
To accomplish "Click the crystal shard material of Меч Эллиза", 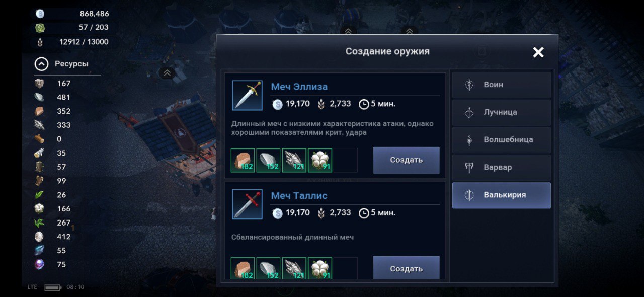I will (x=294, y=160).
